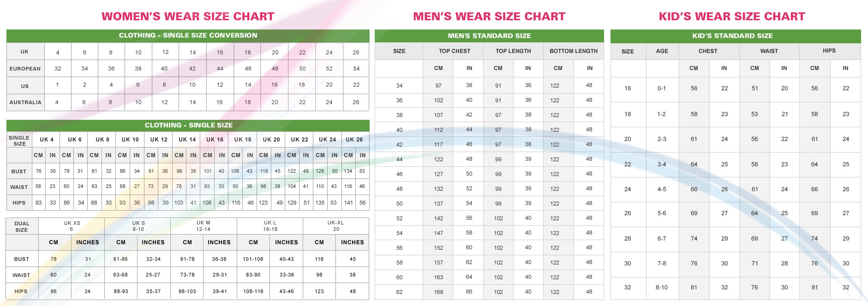The height and width of the screenshot is (306, 868).
Task: Click the TOP CHEST column header
Action: 455,51
